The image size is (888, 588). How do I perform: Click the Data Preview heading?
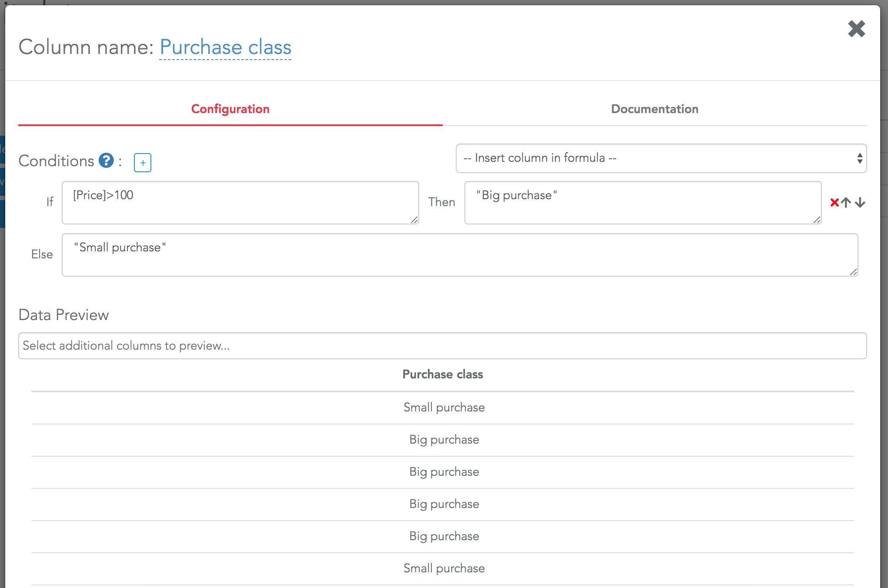coord(63,315)
